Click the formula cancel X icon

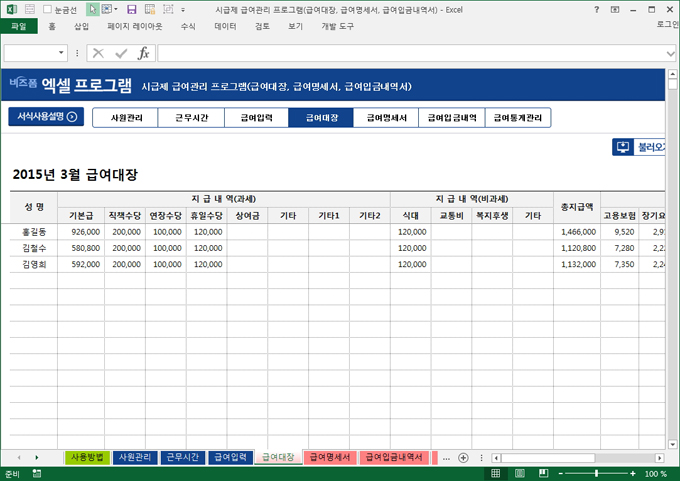98,53
